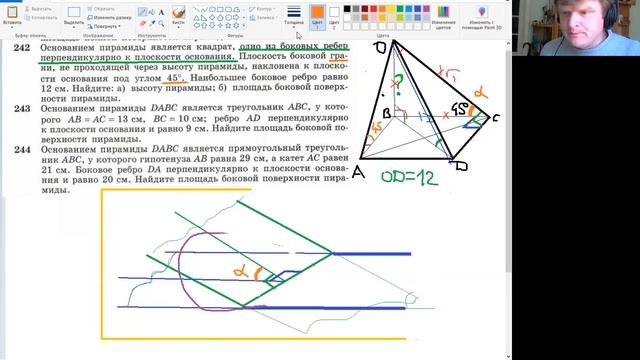Image resolution: width=640 pixels, height=360 pixels.
Task: Click the scrollbar down arrow
Action: pos(508,357)
